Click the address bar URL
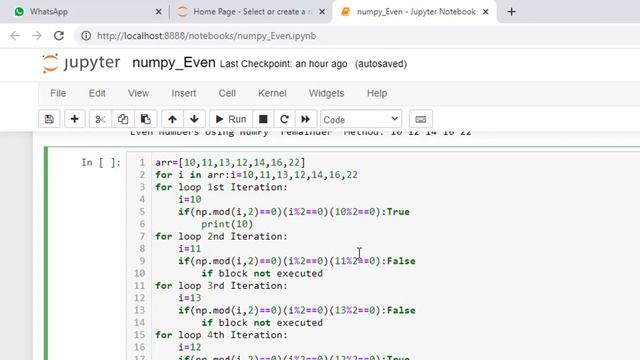Screen dimensions: 640x360 tap(207, 36)
